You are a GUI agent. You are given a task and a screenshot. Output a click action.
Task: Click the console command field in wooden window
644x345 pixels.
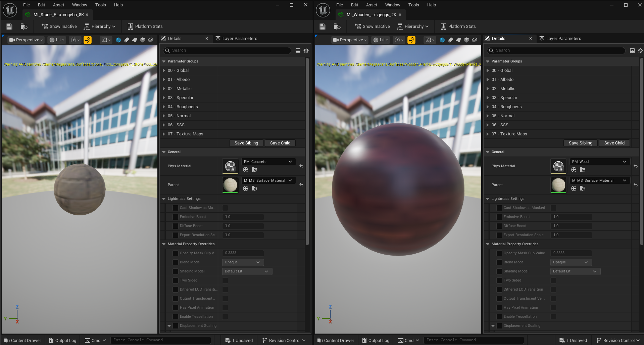pos(473,340)
